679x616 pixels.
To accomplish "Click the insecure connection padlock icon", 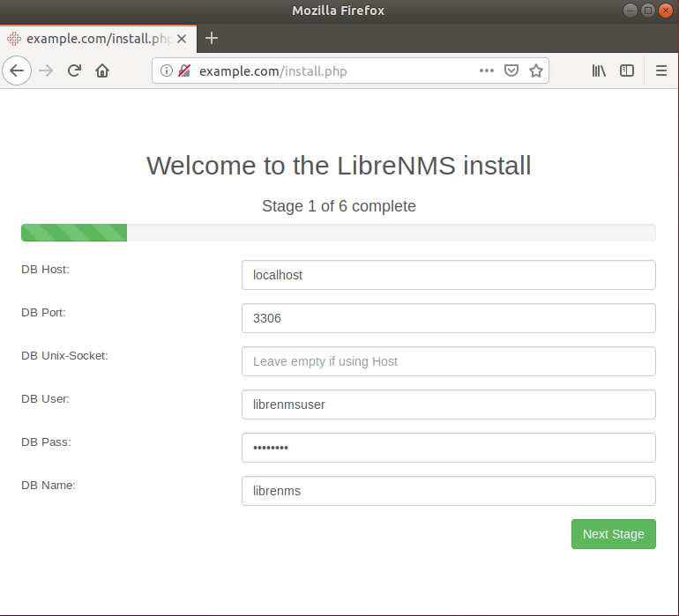I will (x=184, y=71).
